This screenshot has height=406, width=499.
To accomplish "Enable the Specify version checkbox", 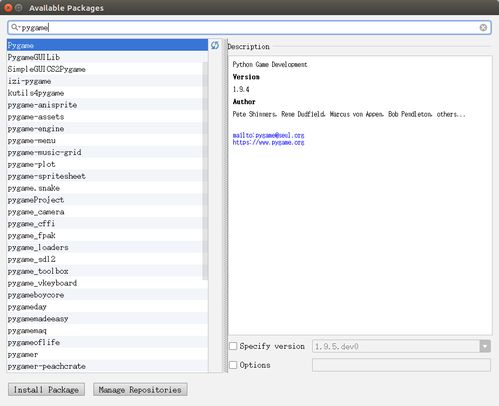I will tap(233, 346).
